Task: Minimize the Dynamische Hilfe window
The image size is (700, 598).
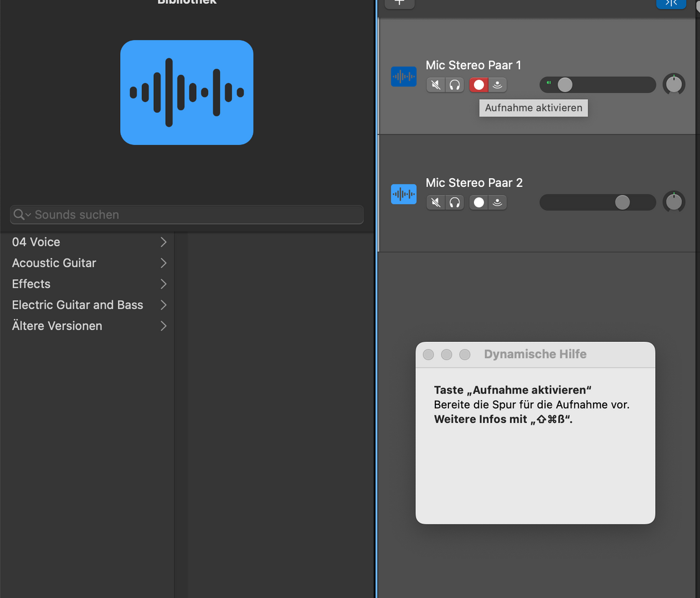Action: (447, 354)
